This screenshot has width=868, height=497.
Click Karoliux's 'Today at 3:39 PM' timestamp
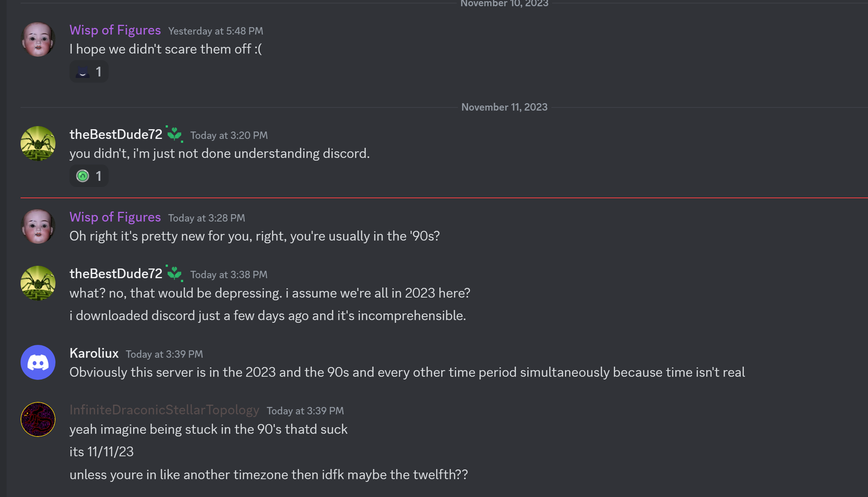(164, 354)
